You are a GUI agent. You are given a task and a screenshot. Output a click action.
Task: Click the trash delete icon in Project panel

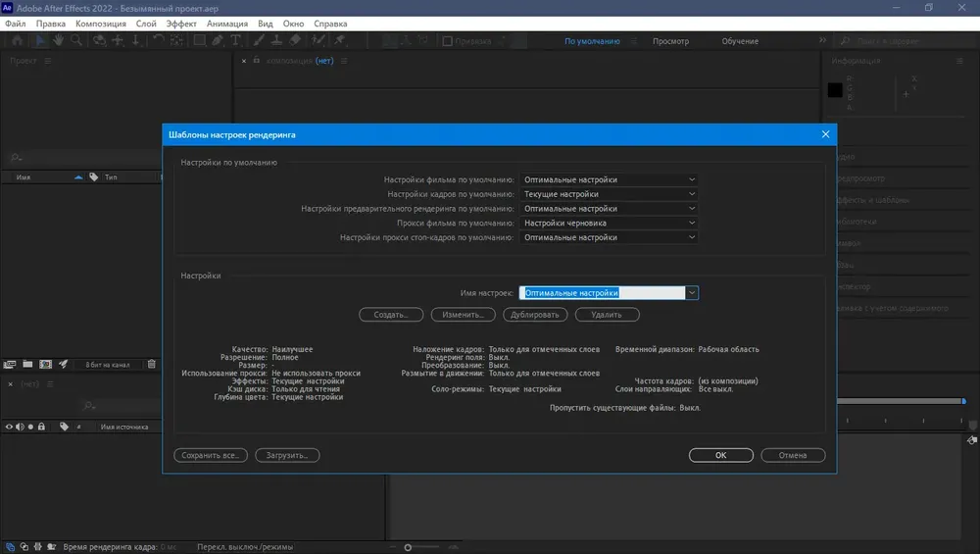tap(151, 364)
